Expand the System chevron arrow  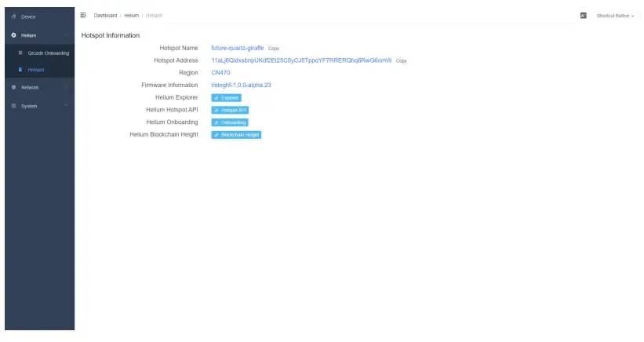click(x=66, y=106)
